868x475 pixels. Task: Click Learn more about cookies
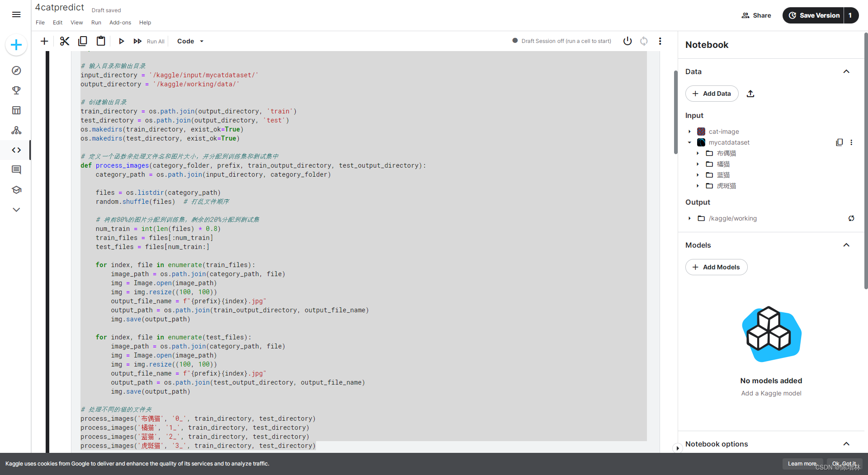(802, 464)
